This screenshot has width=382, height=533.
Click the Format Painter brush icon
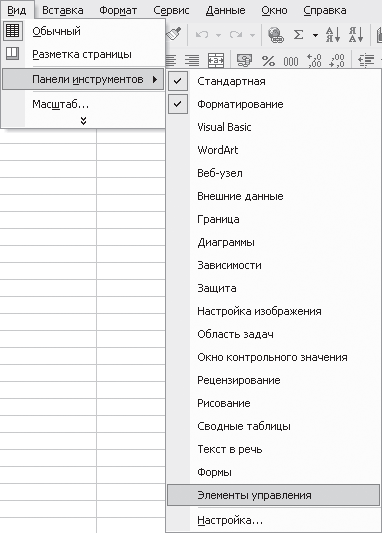coord(174,34)
